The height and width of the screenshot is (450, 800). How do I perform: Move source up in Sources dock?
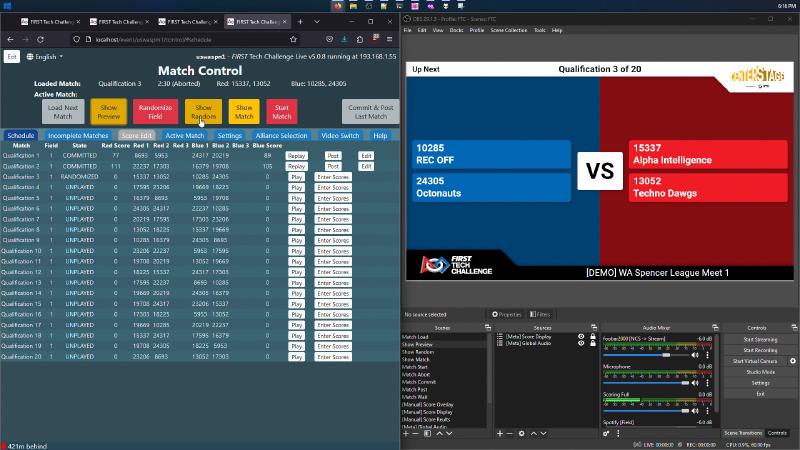(534, 433)
